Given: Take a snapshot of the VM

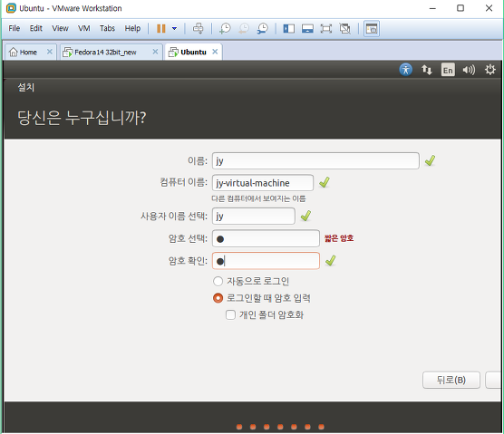Looking at the screenshot, I should [x=225, y=29].
